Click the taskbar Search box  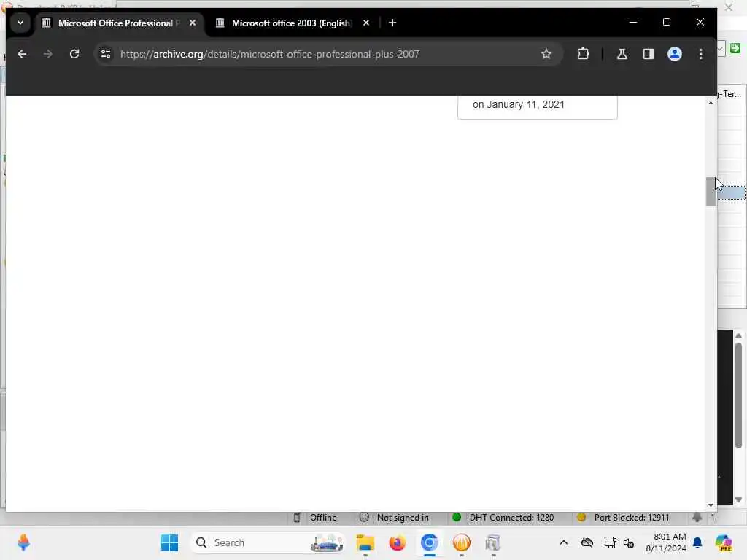pyautogui.click(x=268, y=542)
